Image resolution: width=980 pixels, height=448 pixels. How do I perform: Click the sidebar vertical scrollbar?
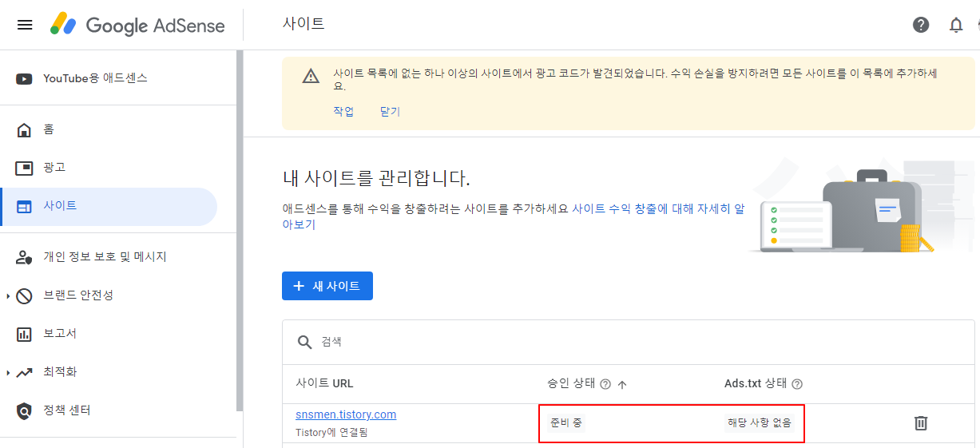point(240,230)
